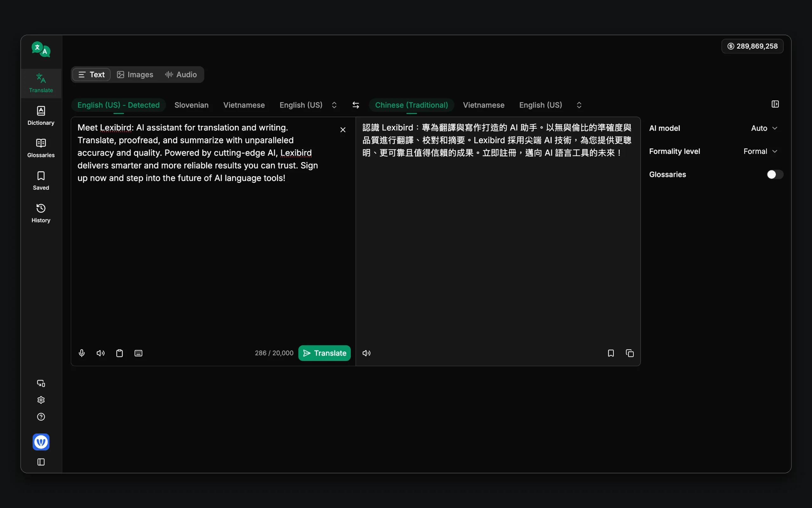Click the user profile avatar
The width and height of the screenshot is (812, 508).
[41, 442]
